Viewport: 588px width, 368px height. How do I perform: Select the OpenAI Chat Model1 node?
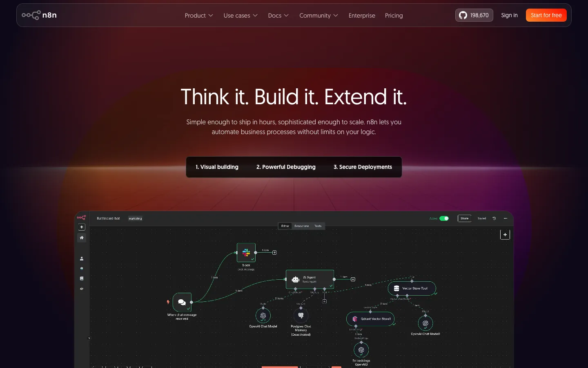click(425, 323)
